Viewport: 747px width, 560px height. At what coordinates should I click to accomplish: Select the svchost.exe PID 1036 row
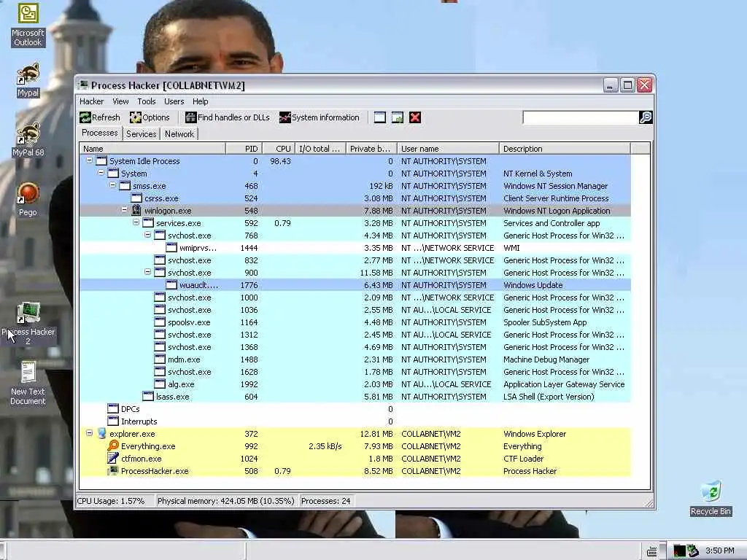[355, 309]
